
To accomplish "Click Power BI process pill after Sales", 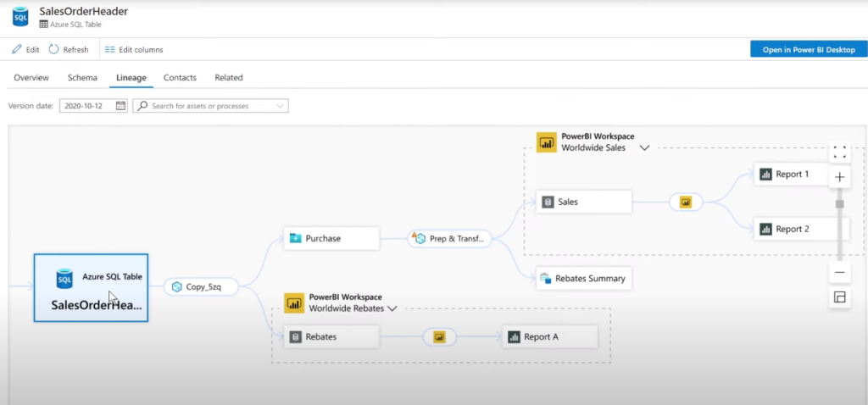I will click(x=686, y=202).
